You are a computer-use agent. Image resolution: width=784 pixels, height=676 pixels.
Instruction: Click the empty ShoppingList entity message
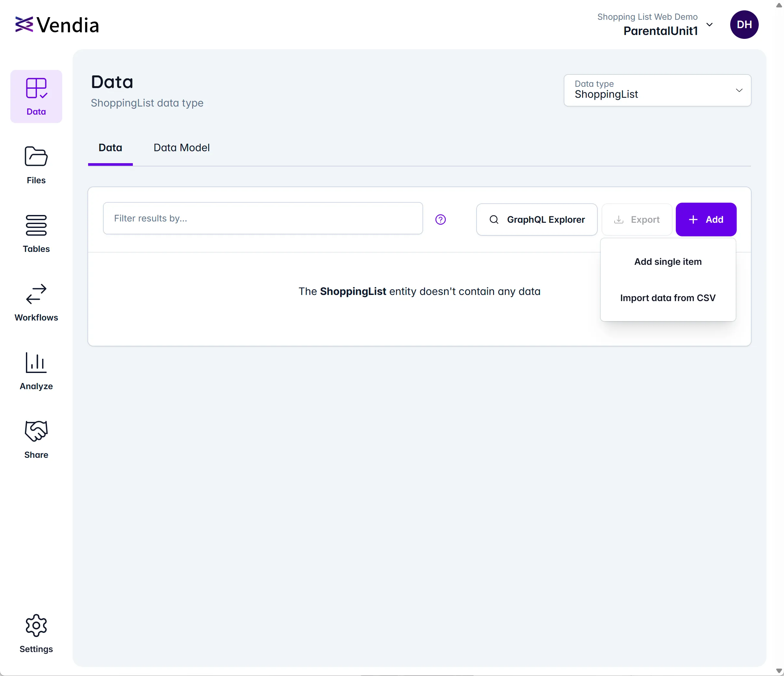(419, 291)
